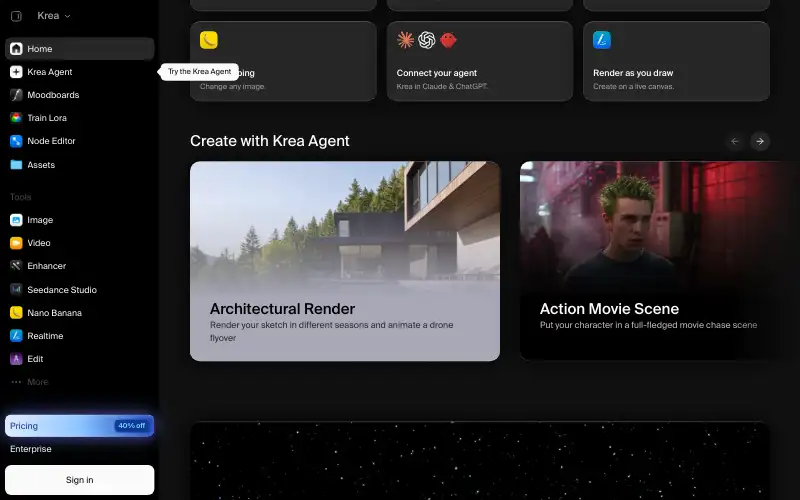Click the Enhancer label
This screenshot has width=800, height=500.
[x=46, y=266]
